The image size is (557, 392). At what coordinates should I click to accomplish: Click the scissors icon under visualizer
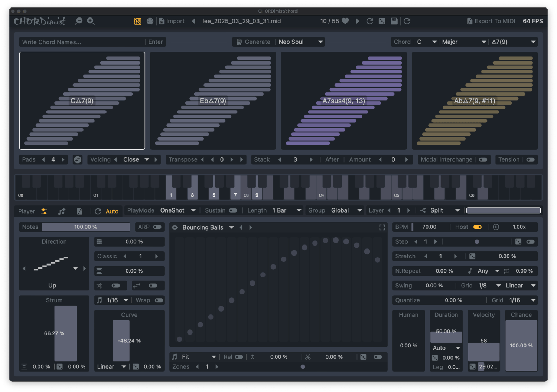(x=308, y=357)
